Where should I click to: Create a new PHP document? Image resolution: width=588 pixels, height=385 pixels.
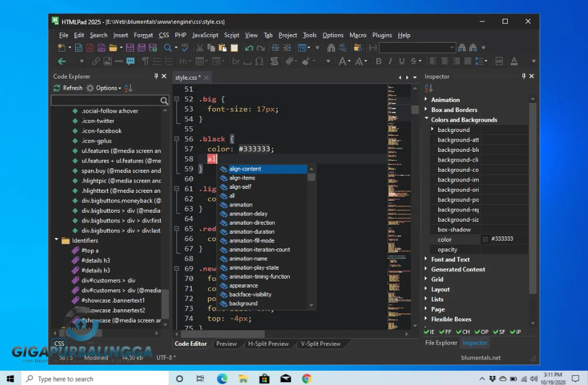coord(101,48)
